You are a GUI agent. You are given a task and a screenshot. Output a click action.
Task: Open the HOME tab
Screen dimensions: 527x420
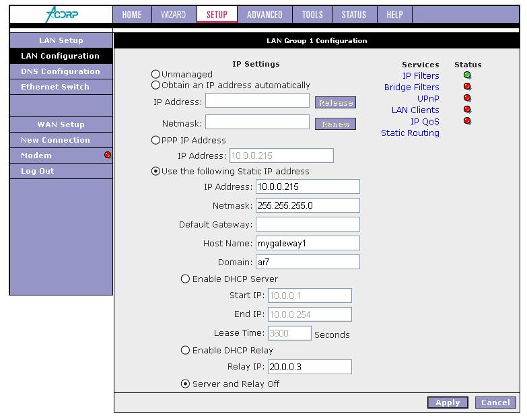pos(132,14)
